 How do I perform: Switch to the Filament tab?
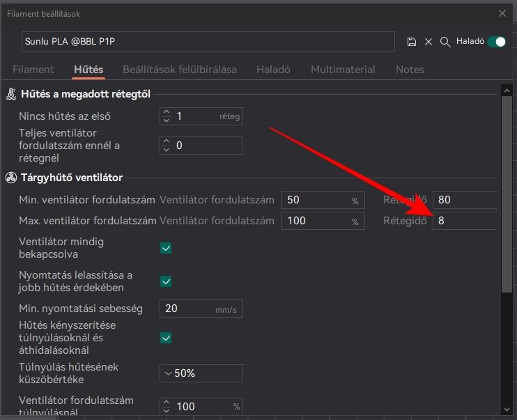[x=33, y=70]
